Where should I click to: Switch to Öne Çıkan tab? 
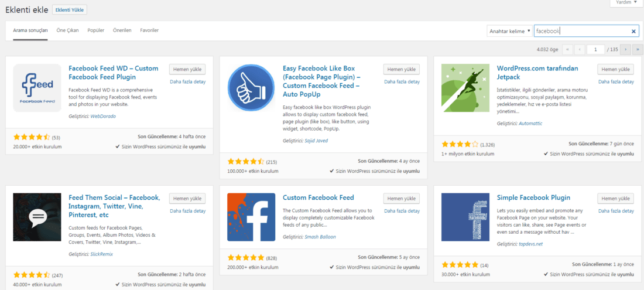click(x=67, y=30)
